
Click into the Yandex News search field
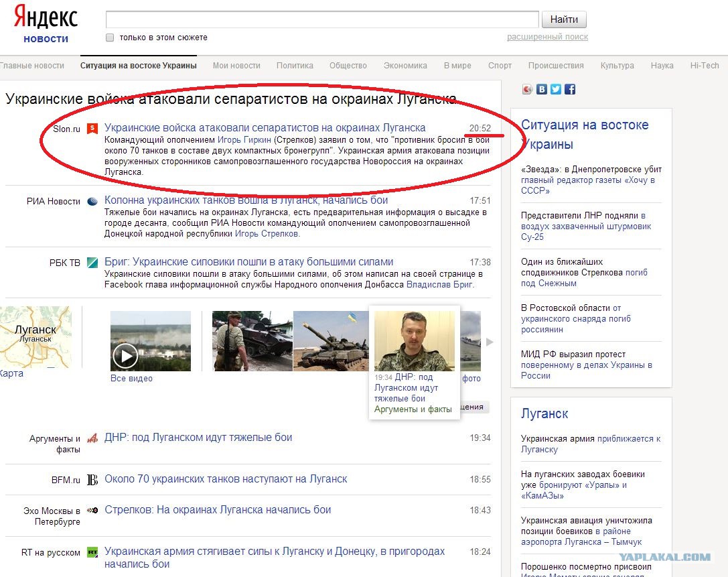pyautogui.click(x=322, y=19)
